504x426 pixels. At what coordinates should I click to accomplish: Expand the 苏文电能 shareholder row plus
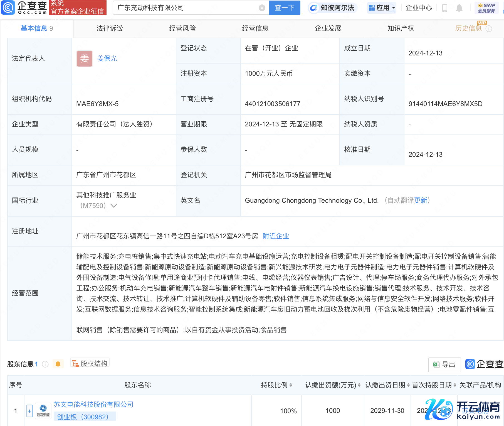pos(29,411)
